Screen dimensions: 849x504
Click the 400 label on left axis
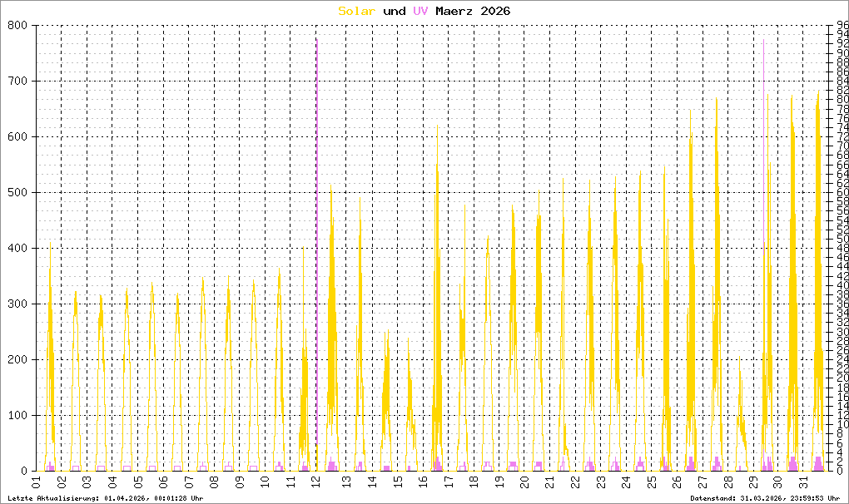(x=17, y=248)
